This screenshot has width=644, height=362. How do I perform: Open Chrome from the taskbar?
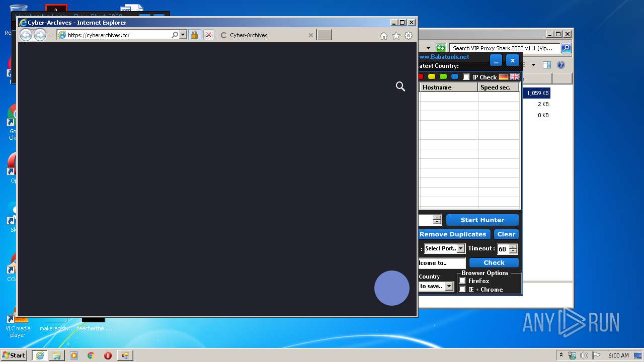click(91, 355)
